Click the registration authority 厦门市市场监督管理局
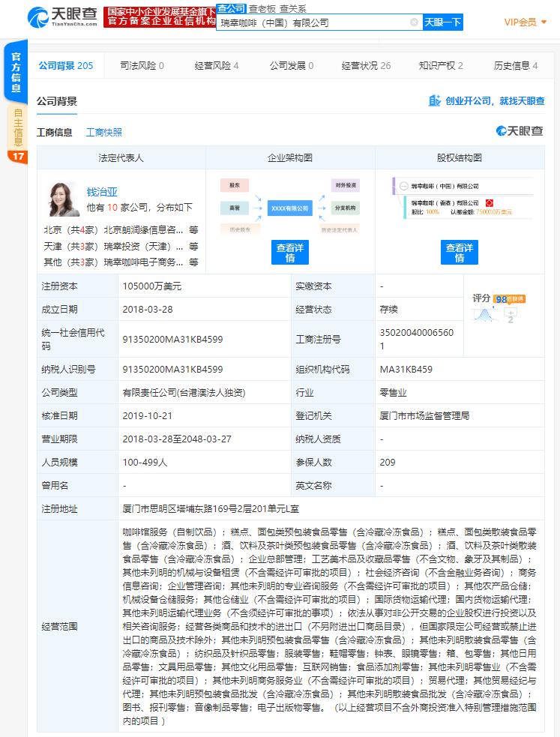This screenshot has height=737, width=560. pos(424,416)
